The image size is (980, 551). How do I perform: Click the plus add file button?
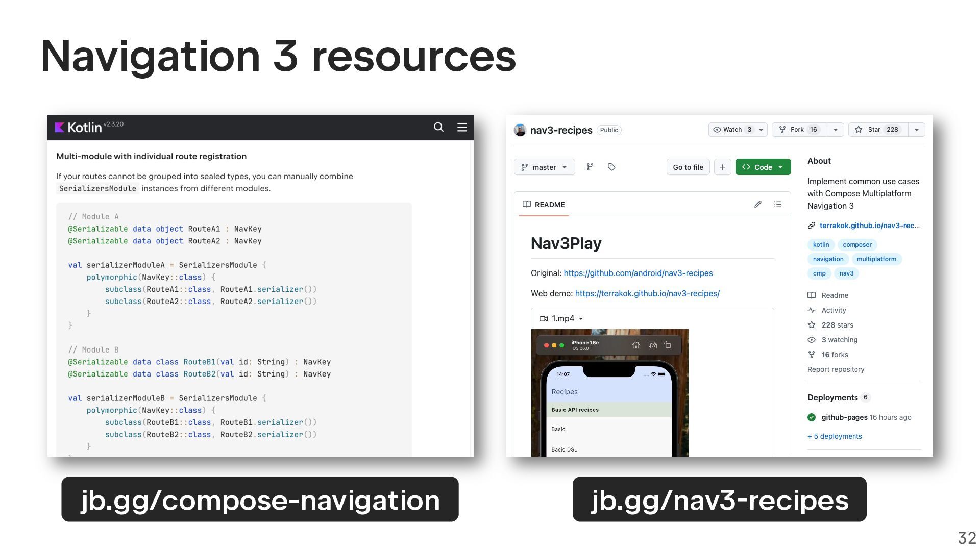point(722,167)
